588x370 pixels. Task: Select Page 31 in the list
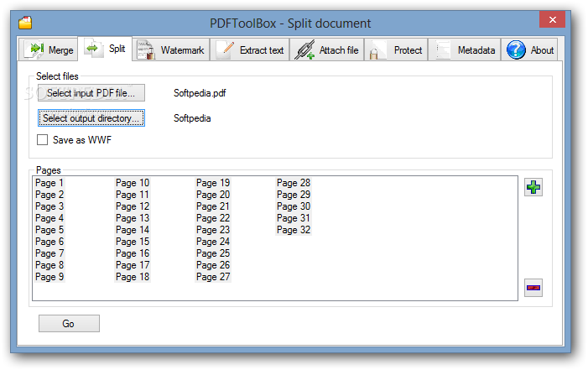294,218
